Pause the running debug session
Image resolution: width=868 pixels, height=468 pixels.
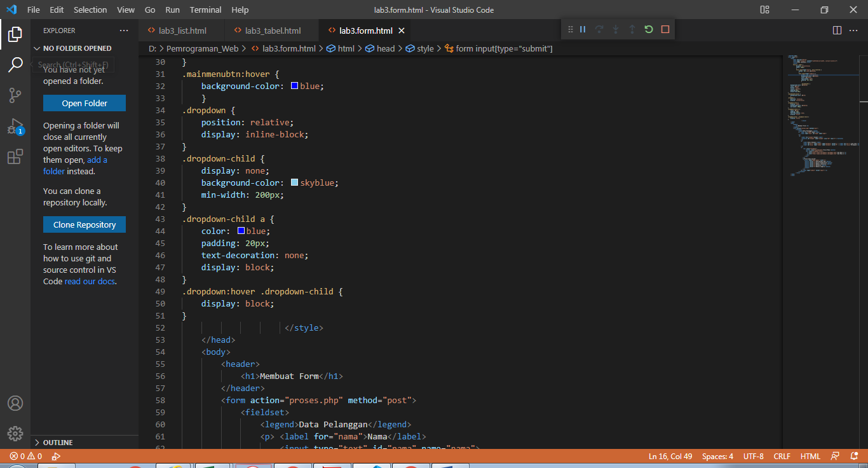coord(582,29)
